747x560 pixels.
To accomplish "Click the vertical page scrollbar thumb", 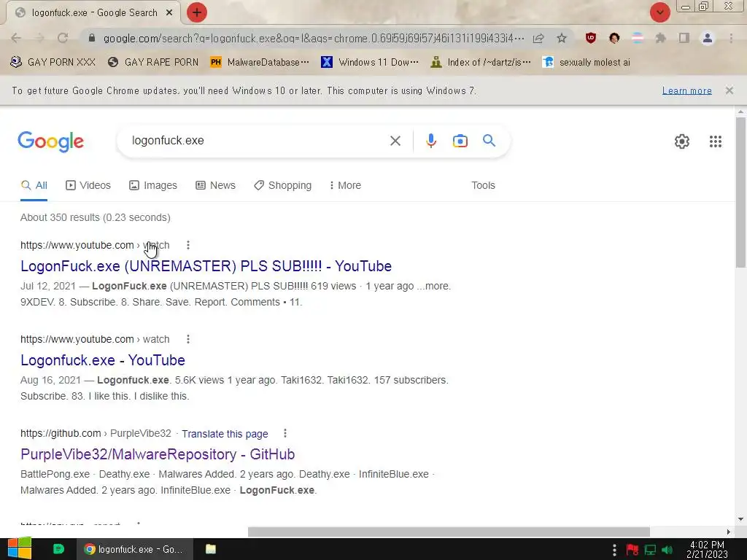I will pos(740,192).
